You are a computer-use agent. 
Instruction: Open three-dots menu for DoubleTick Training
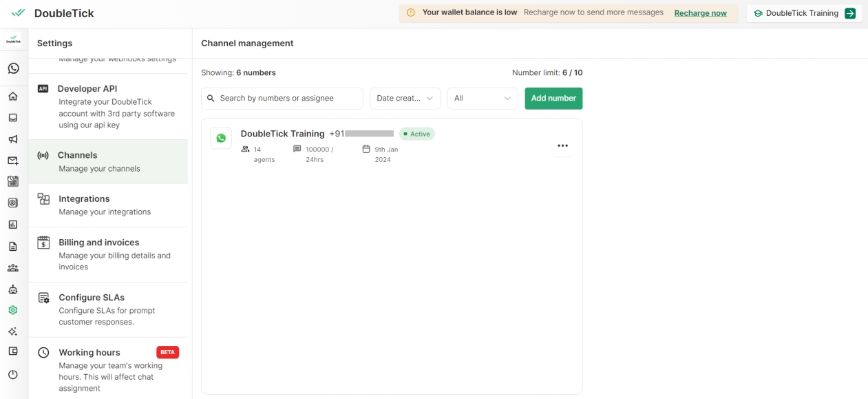pos(562,146)
